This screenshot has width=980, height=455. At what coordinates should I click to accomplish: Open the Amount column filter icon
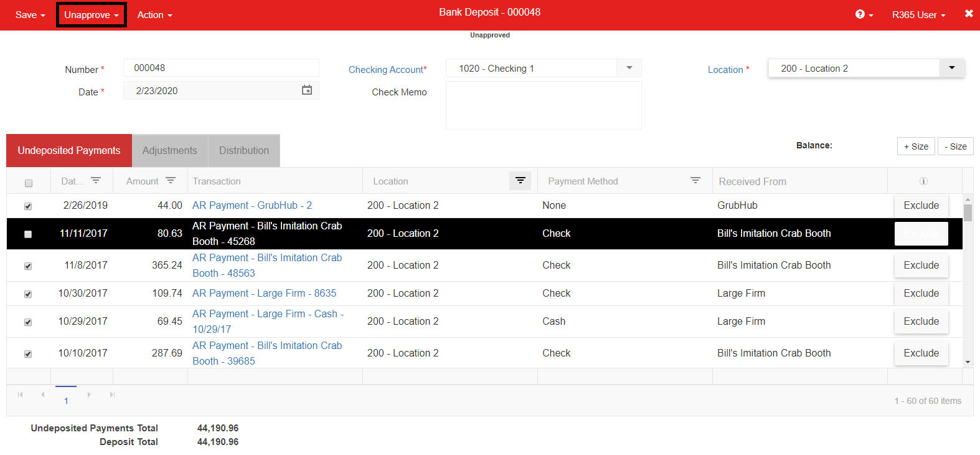click(x=171, y=181)
